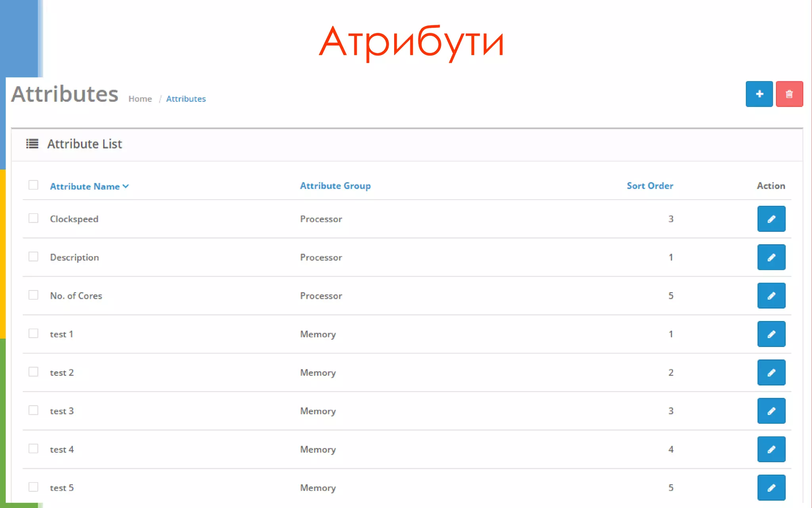Click the red delete trash button

point(789,94)
